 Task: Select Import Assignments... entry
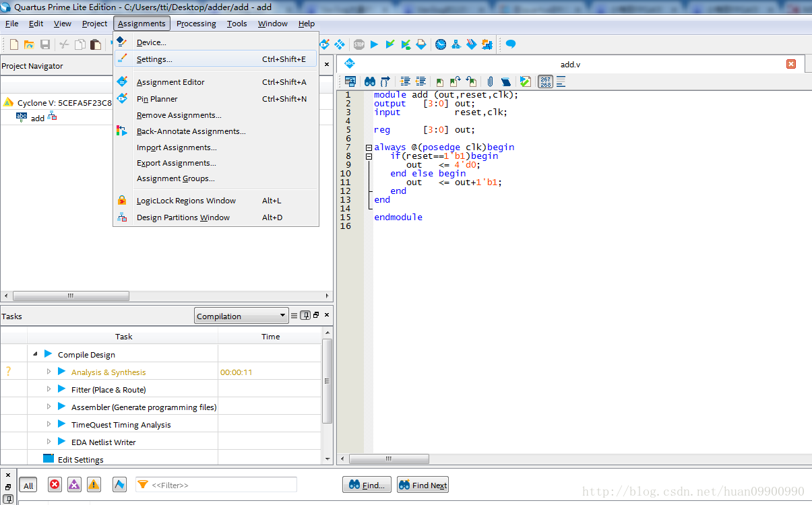pos(216,147)
